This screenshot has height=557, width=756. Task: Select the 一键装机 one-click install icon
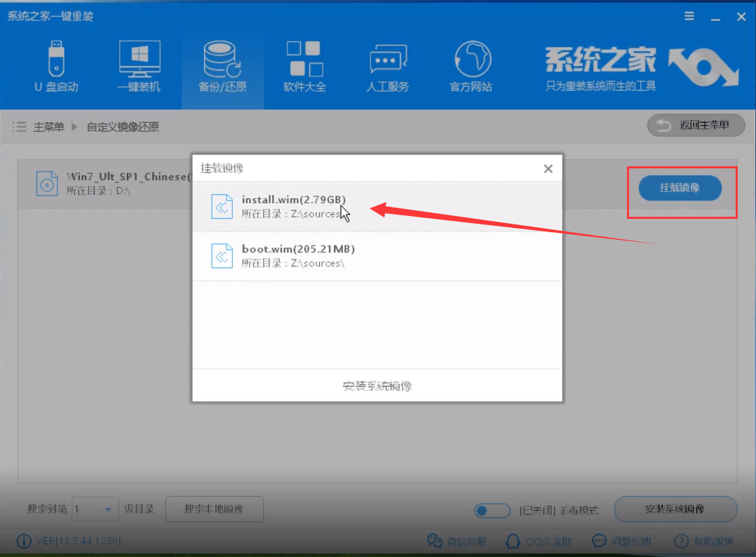pos(139,67)
